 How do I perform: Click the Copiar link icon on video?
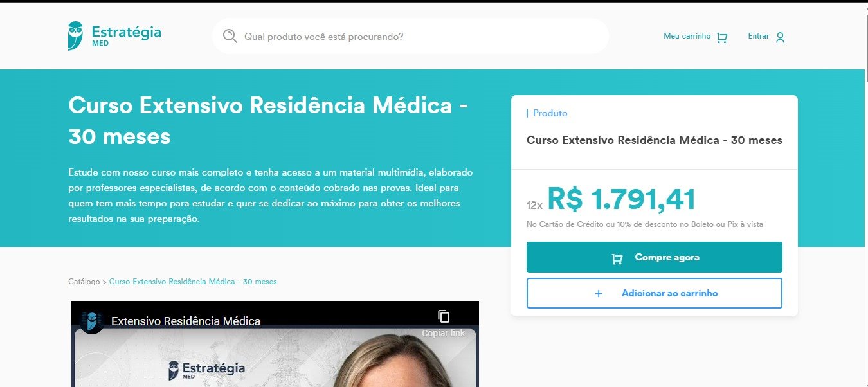(443, 316)
